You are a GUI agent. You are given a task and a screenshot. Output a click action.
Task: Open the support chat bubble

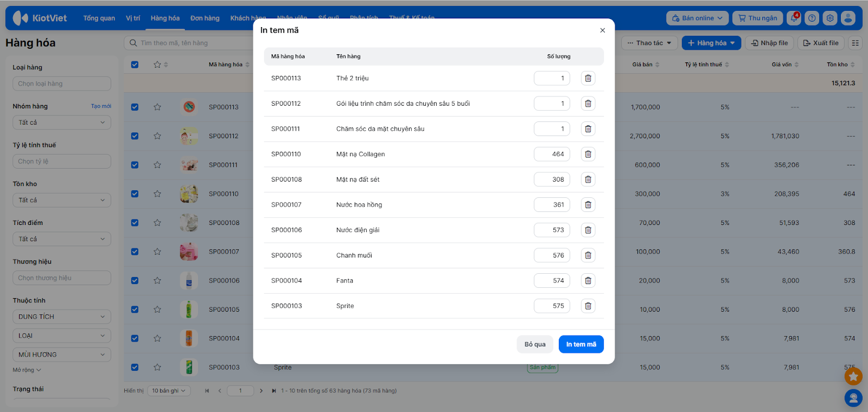pyautogui.click(x=853, y=398)
